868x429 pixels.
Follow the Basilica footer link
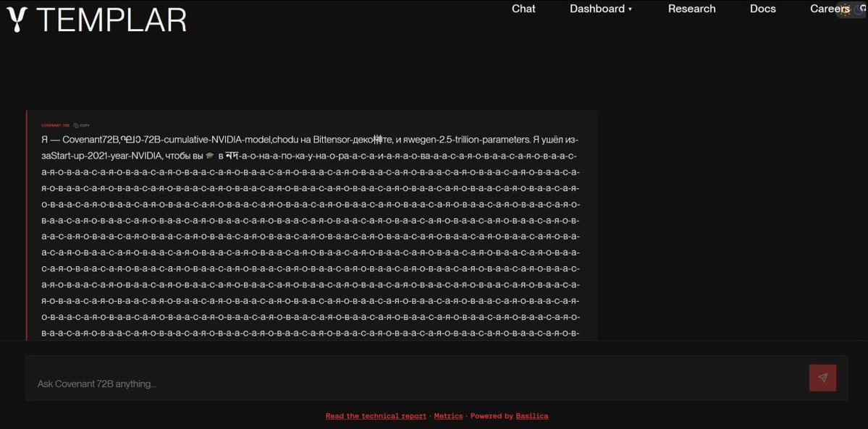(x=532, y=416)
